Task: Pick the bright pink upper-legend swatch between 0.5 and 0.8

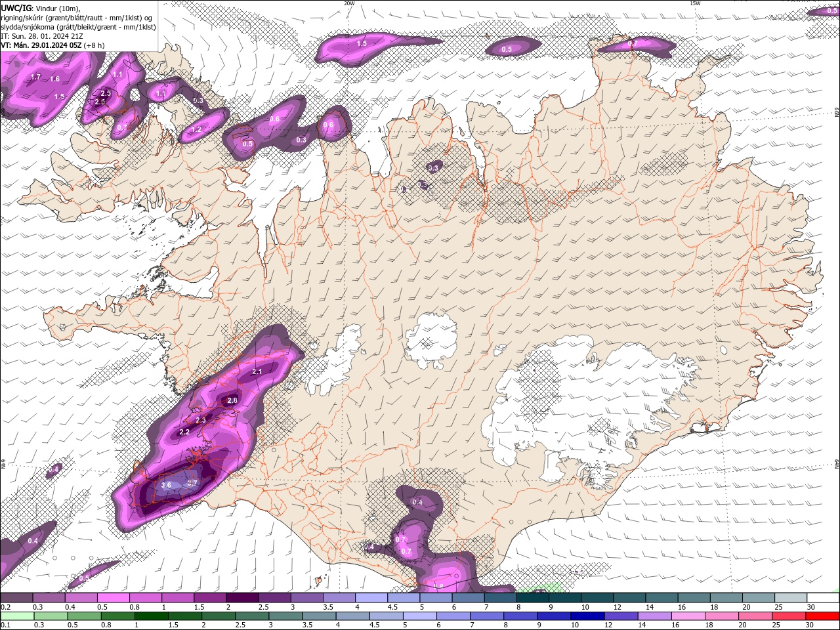Action: 114,598
